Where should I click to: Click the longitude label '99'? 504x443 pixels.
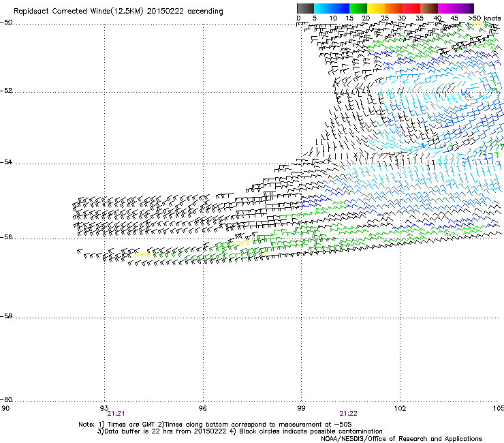point(301,408)
